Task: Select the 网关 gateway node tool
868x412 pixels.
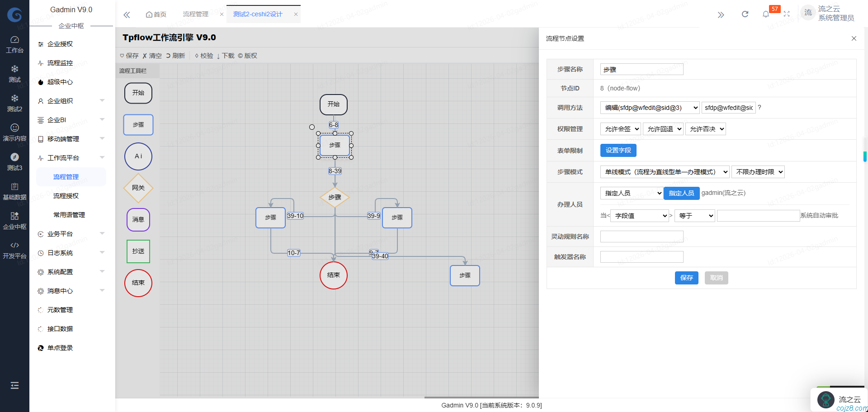Action: [x=138, y=188]
